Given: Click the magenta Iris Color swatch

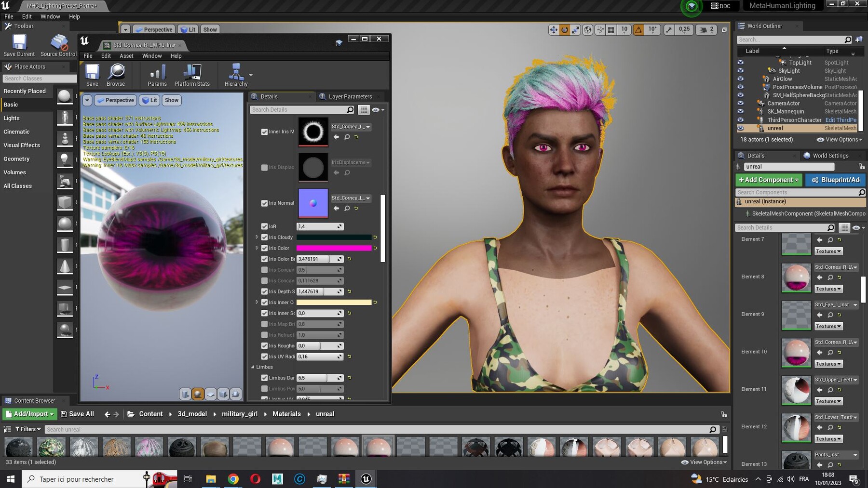Looking at the screenshot, I should [x=334, y=248].
